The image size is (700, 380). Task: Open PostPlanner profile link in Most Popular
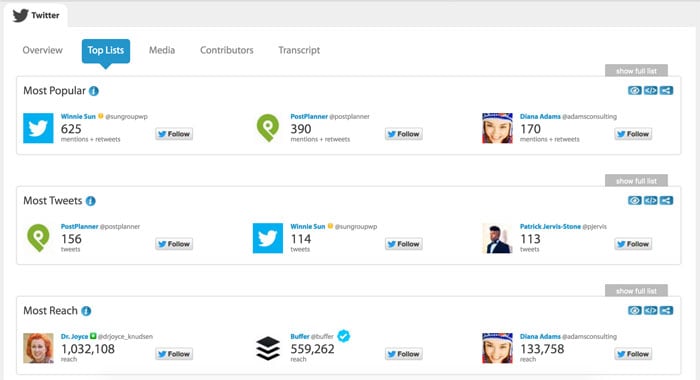[309, 117]
